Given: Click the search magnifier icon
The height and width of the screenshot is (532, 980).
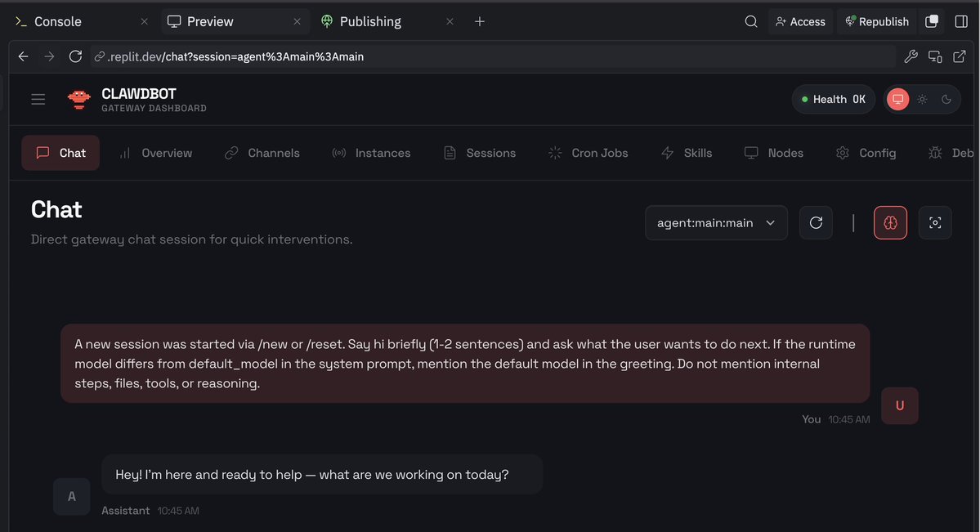Looking at the screenshot, I should coord(750,21).
